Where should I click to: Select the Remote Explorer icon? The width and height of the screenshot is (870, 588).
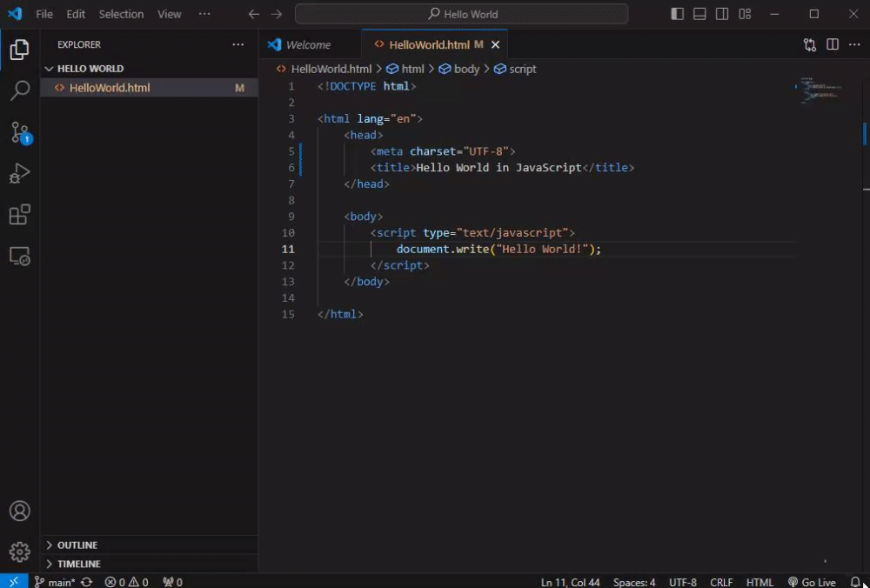pos(20,255)
